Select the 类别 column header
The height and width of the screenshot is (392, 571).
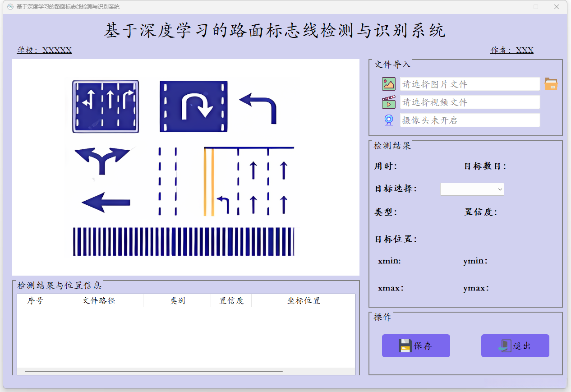(176, 300)
